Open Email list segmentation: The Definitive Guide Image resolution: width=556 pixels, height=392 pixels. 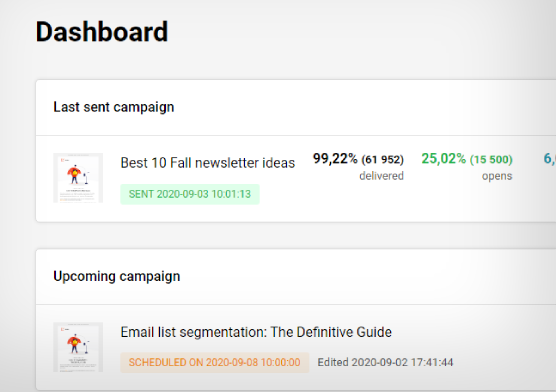256,332
